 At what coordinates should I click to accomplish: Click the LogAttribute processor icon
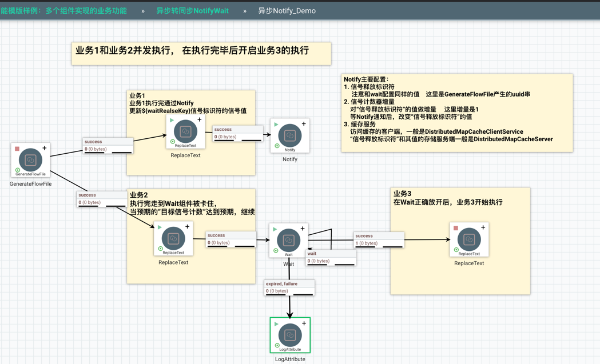[290, 335]
